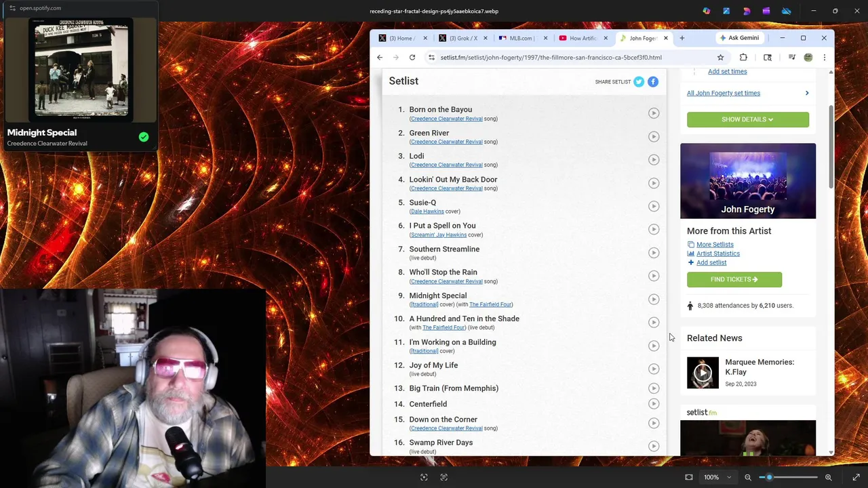Click the scan text icon in Photos bottom bar
Image resolution: width=868 pixels, height=488 pixels.
pyautogui.click(x=444, y=477)
